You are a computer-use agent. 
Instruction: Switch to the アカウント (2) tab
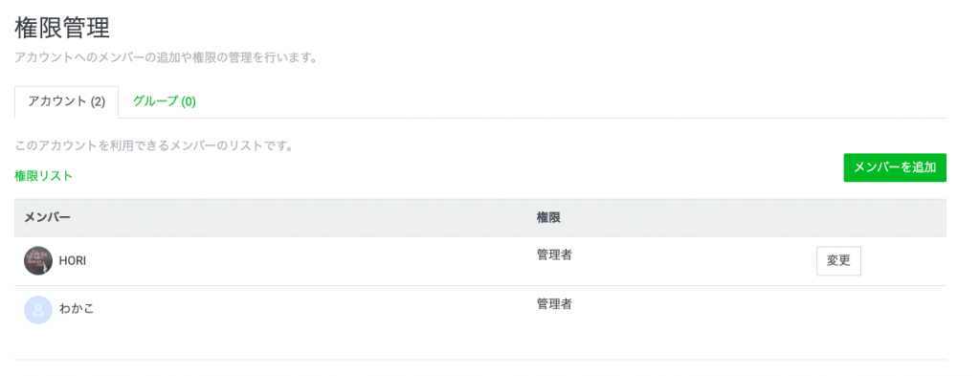tap(66, 101)
